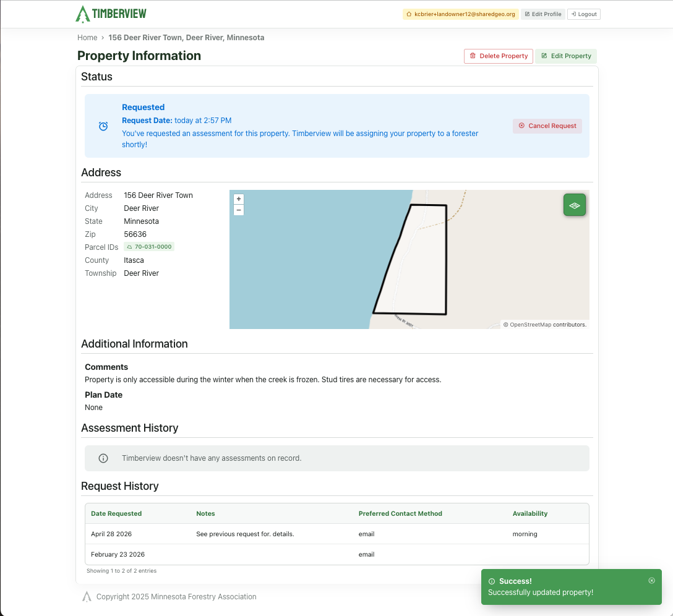The height and width of the screenshot is (616, 673).
Task: Click the note 'See previous request for. details.'
Action: (x=245, y=534)
